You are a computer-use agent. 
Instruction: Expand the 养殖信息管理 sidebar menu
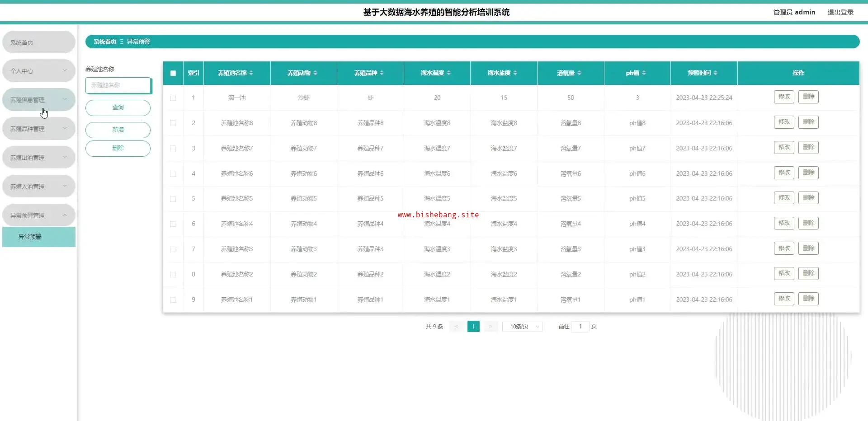point(39,100)
